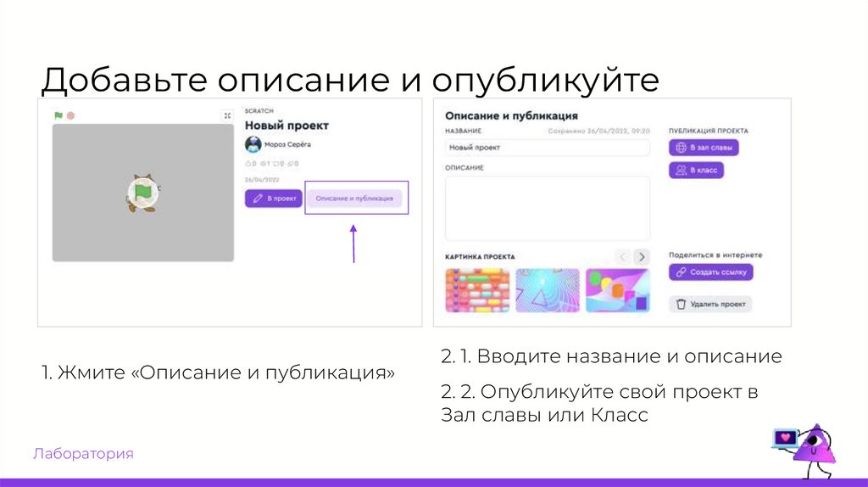Click the cat sprite stage area
This screenshot has height=487, width=868.
[x=142, y=193]
